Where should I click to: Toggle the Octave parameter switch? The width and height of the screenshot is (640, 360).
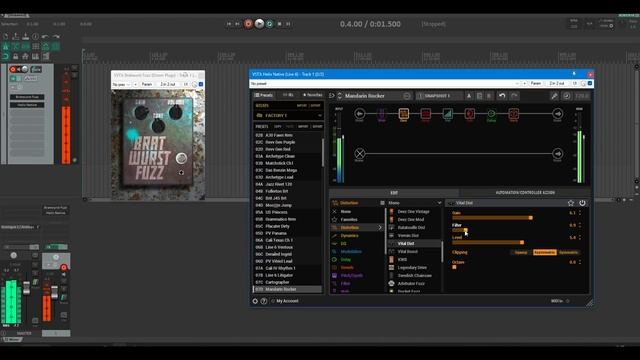click(454, 267)
